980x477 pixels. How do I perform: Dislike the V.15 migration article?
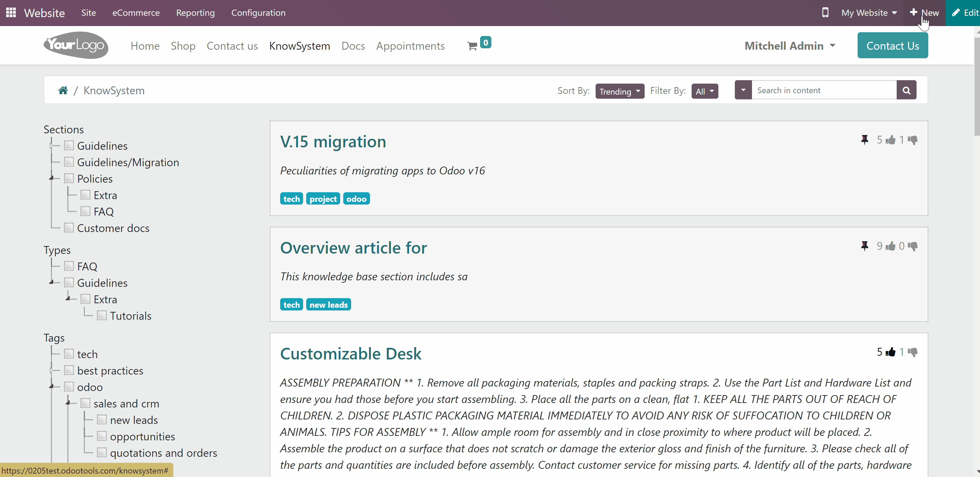pyautogui.click(x=913, y=140)
